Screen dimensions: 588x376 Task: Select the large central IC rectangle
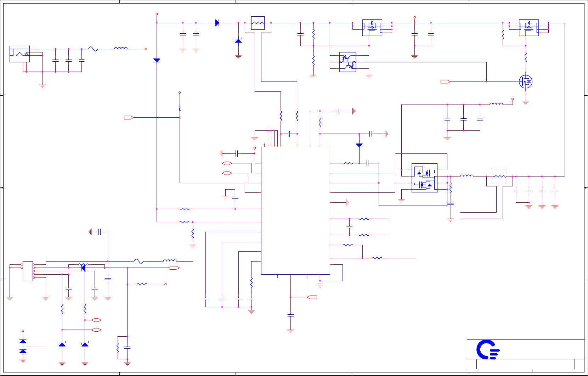(x=295, y=211)
